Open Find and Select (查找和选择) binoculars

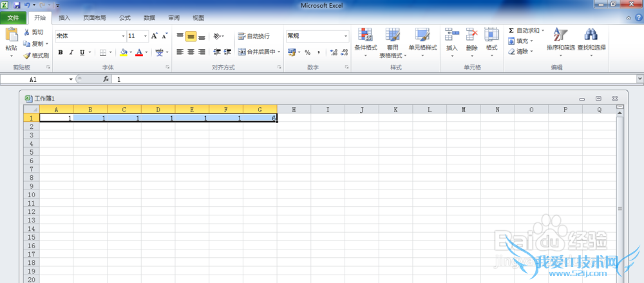(x=591, y=43)
